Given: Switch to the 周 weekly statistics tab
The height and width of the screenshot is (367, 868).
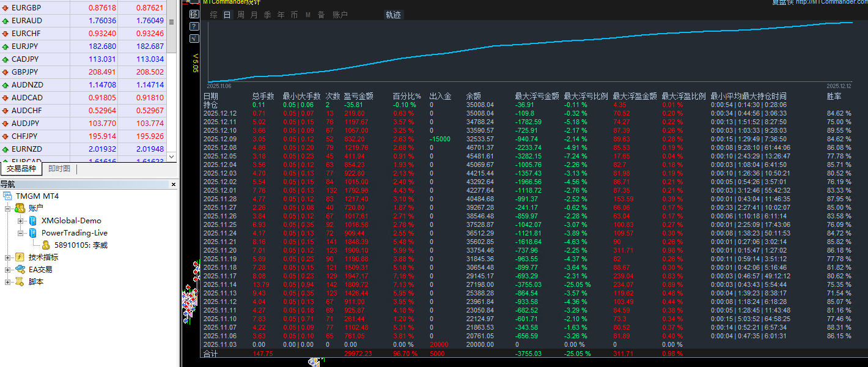Looking at the screenshot, I should click(241, 15).
